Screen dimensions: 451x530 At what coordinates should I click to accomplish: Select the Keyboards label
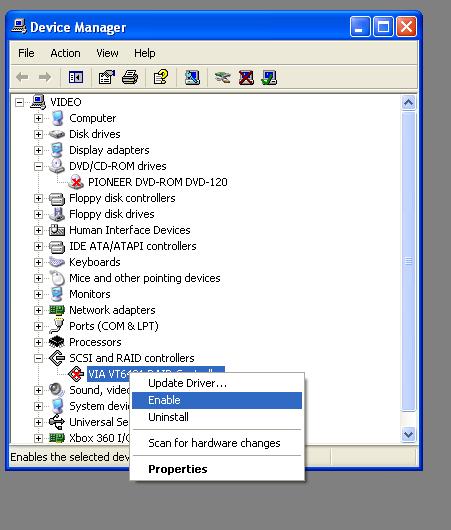point(95,262)
